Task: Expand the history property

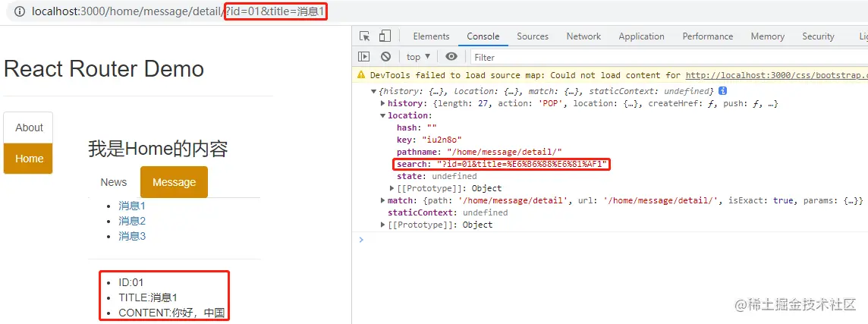Action: 382,103
